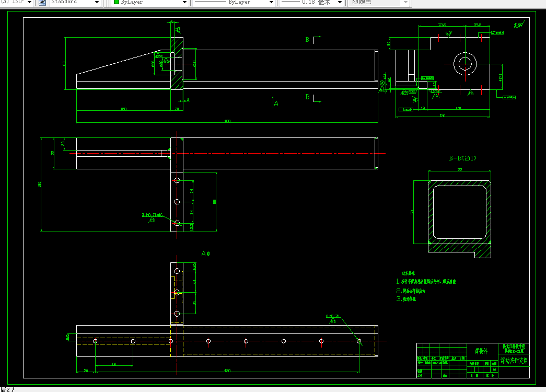Select the 浮动夹钳支架 drawing title text
This screenshot has height=392, width=546.
[x=514, y=361]
